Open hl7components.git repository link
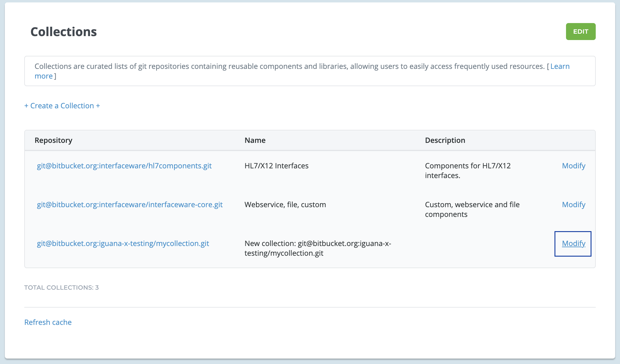620x364 pixels. click(124, 166)
